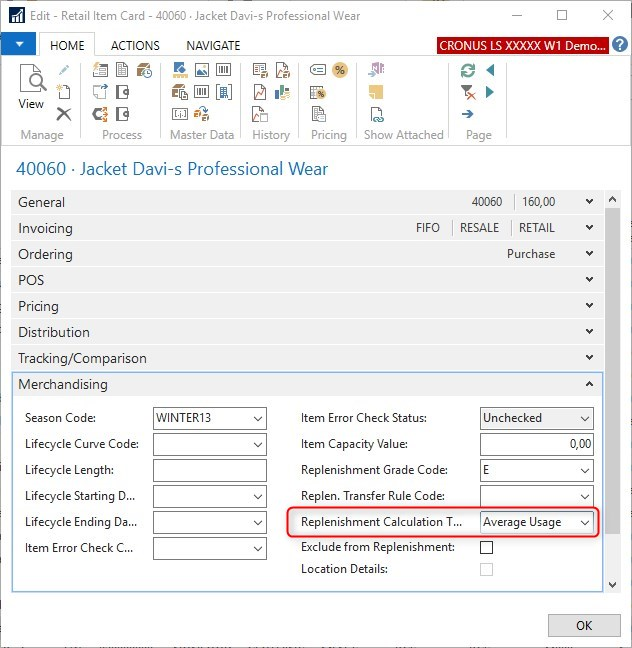Click the Lifecycle Length input field
The height and width of the screenshot is (648, 632).
(210, 470)
